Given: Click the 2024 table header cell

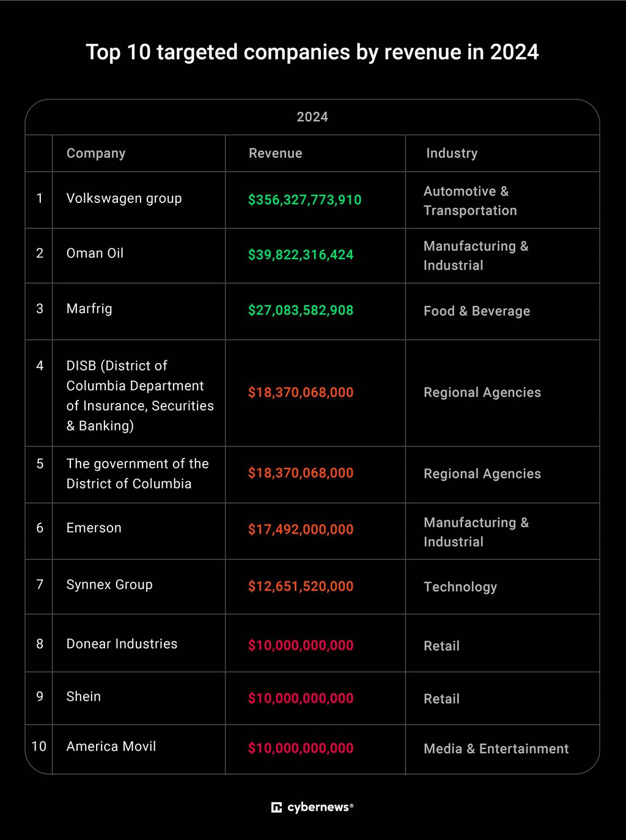Looking at the screenshot, I should click(x=312, y=117).
